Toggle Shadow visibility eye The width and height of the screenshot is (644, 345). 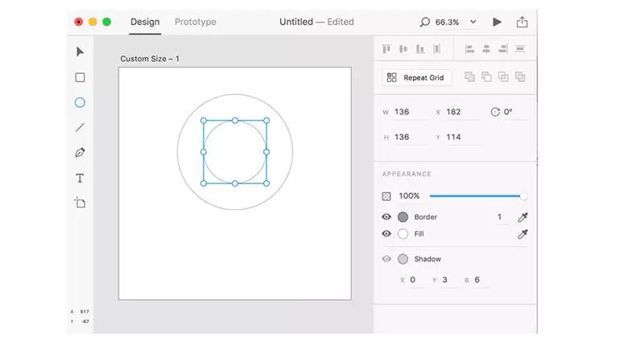(386, 259)
